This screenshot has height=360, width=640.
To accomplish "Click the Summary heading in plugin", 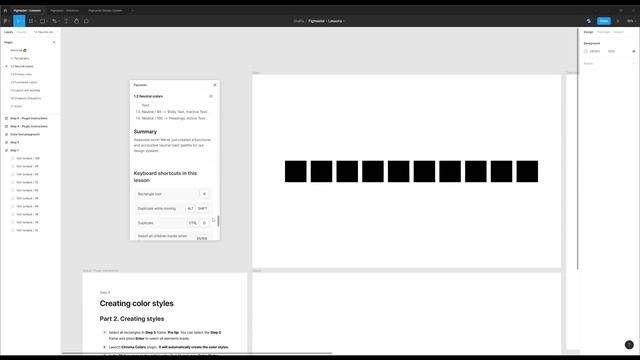I will pos(145,131).
